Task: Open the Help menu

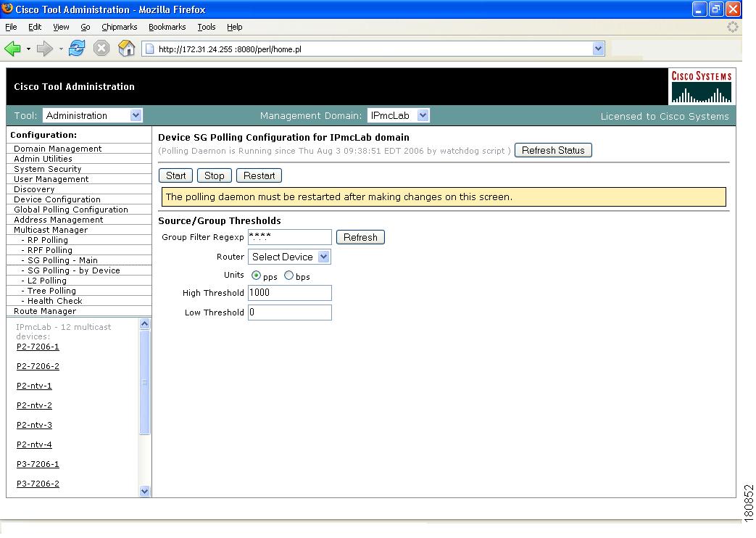Action: (234, 27)
